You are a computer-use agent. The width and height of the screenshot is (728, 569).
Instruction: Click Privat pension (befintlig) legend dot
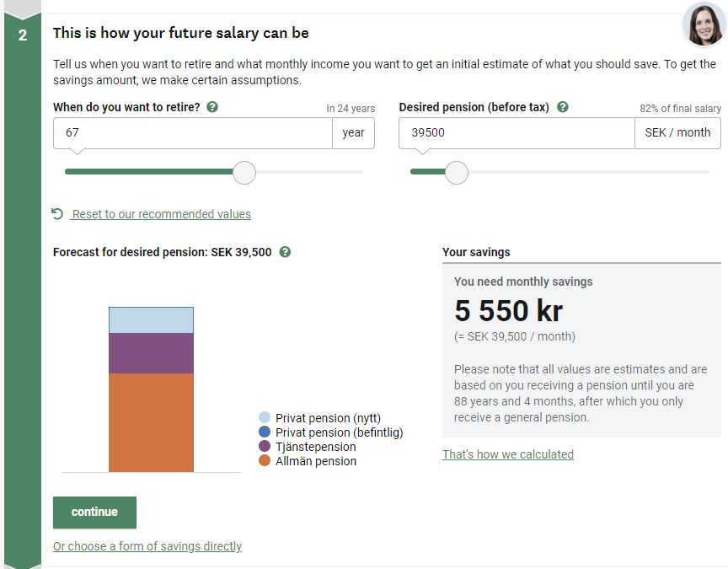(265, 432)
